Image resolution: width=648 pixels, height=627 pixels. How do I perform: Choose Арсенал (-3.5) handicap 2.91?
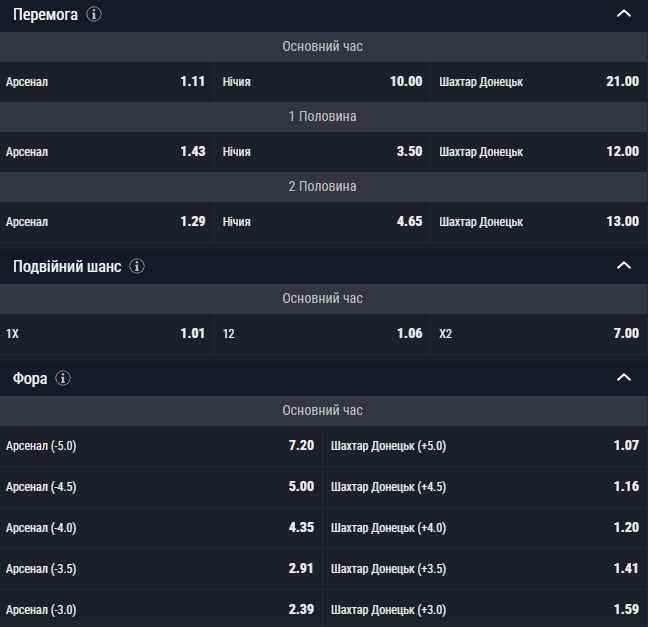[160, 569]
